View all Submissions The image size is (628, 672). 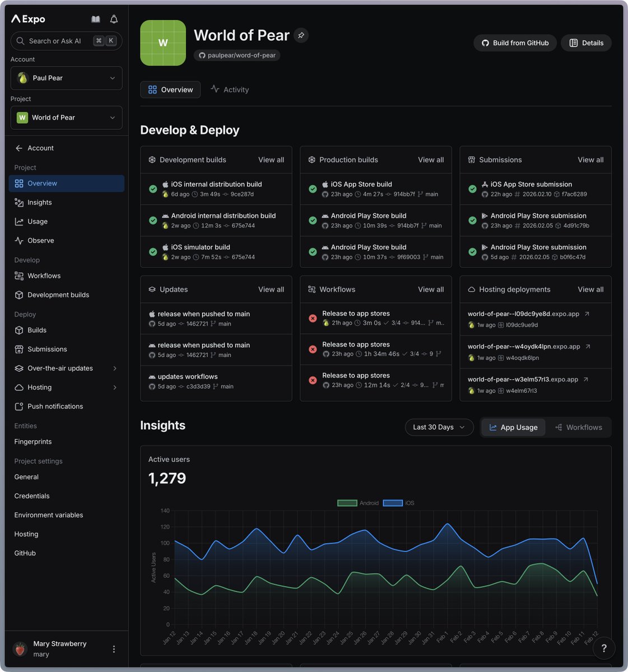[590, 160]
